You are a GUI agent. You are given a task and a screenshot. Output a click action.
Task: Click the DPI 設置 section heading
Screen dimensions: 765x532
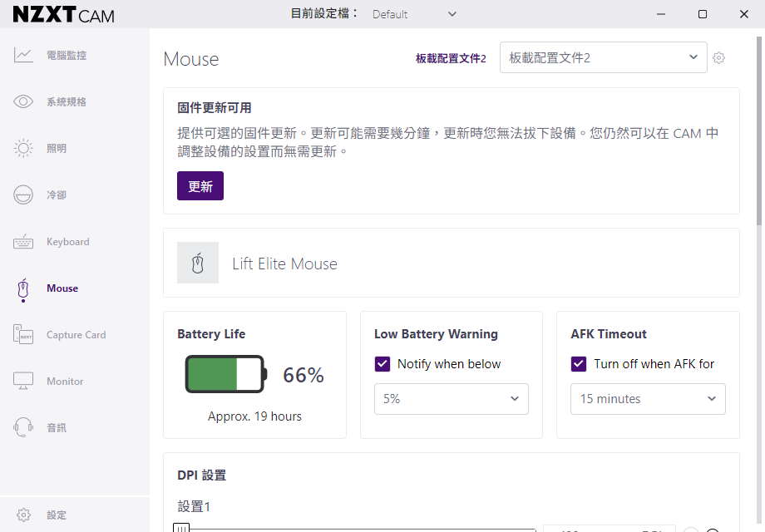tap(202, 475)
